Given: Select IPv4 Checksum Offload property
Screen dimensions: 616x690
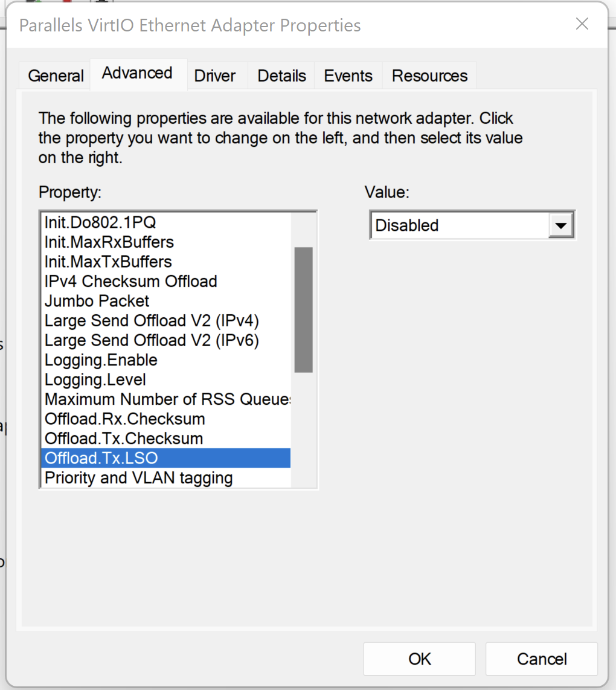Looking at the screenshot, I should click(131, 282).
